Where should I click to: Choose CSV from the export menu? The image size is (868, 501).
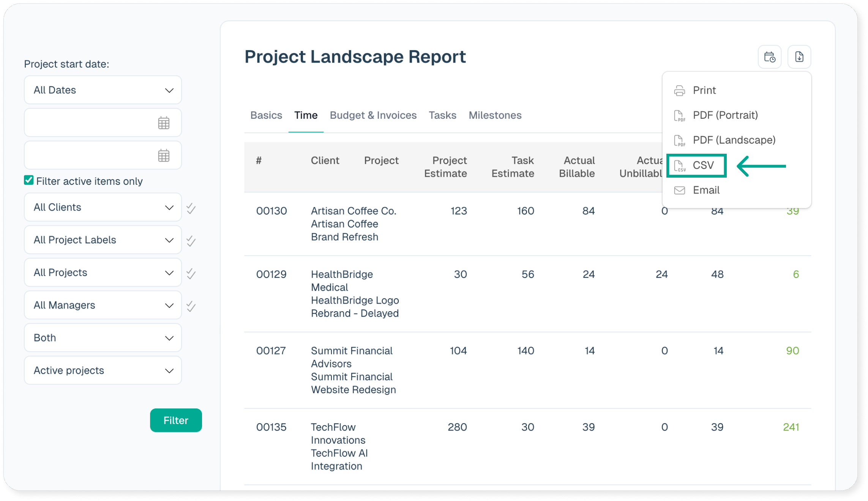coord(697,165)
